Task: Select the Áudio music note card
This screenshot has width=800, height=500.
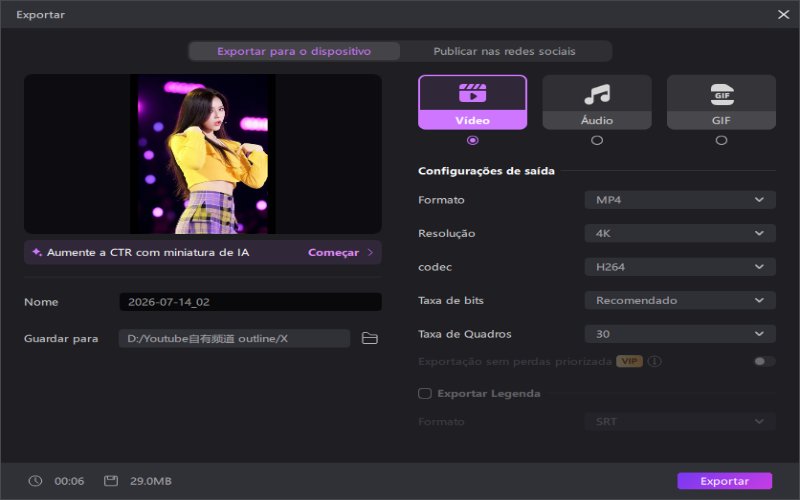Action: [x=597, y=102]
